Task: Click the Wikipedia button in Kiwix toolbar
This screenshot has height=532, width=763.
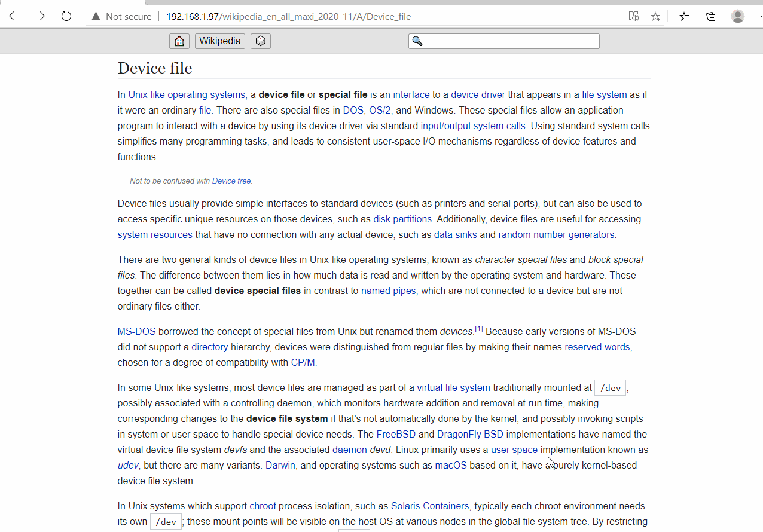Action: point(220,41)
